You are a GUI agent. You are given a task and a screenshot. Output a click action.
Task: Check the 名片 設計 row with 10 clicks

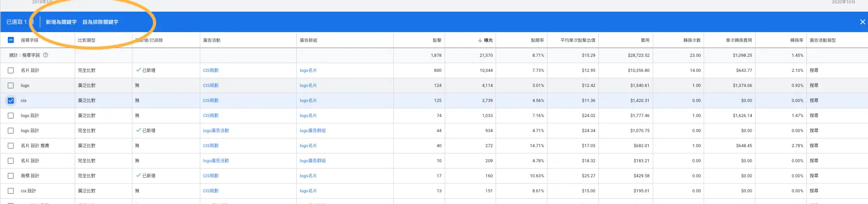point(11,161)
